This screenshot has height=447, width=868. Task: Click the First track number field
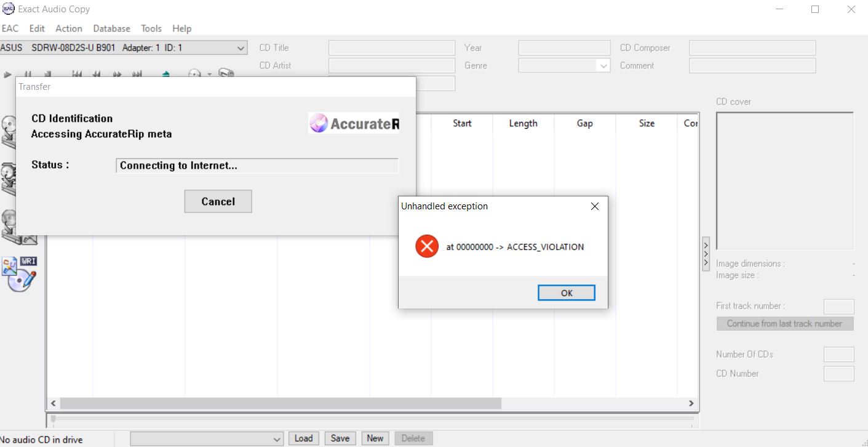[839, 306]
